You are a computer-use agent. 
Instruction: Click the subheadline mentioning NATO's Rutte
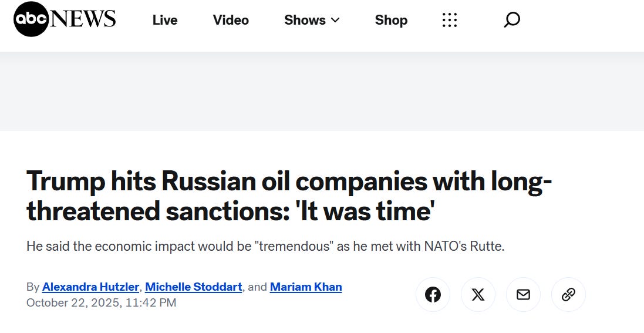tap(265, 246)
